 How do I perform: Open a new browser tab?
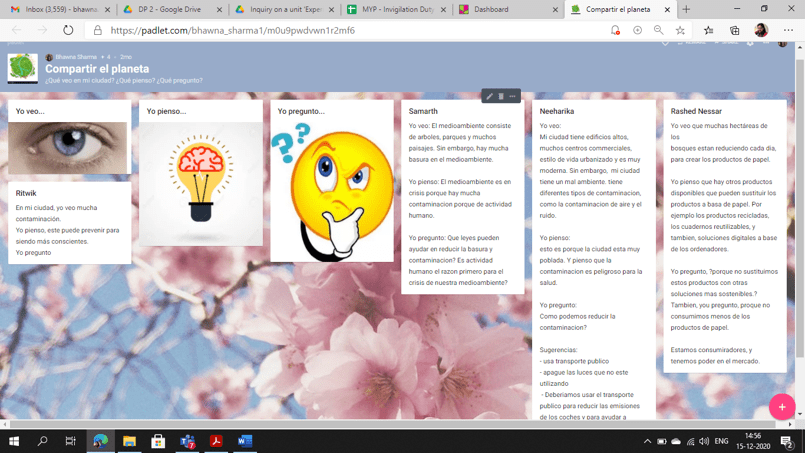click(686, 9)
